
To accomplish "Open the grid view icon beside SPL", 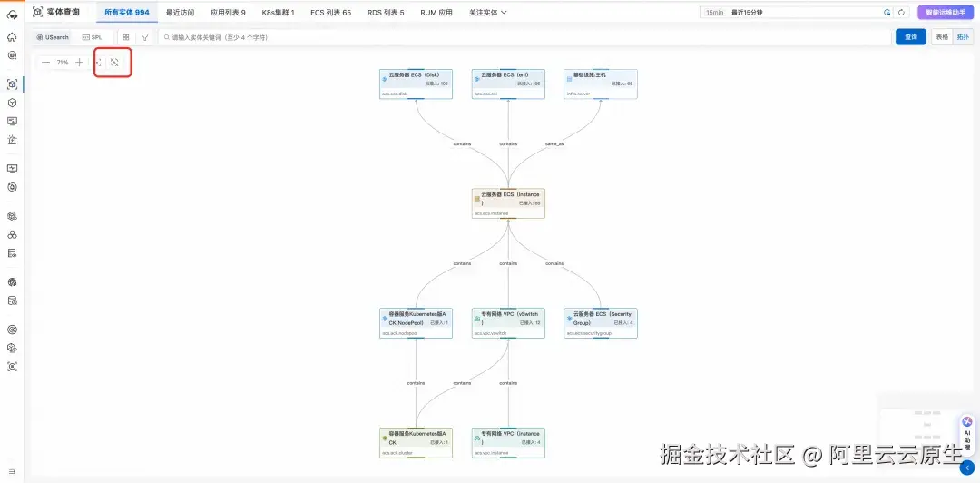I will [x=126, y=37].
